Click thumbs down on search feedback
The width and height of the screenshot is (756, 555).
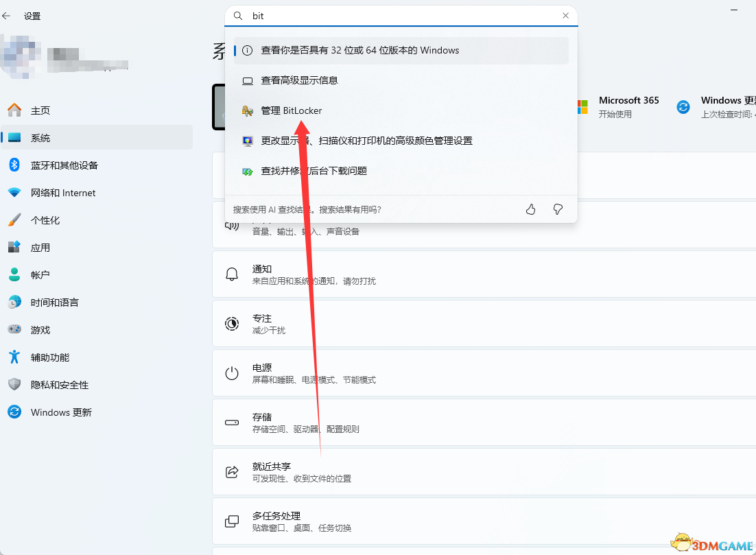coord(558,209)
